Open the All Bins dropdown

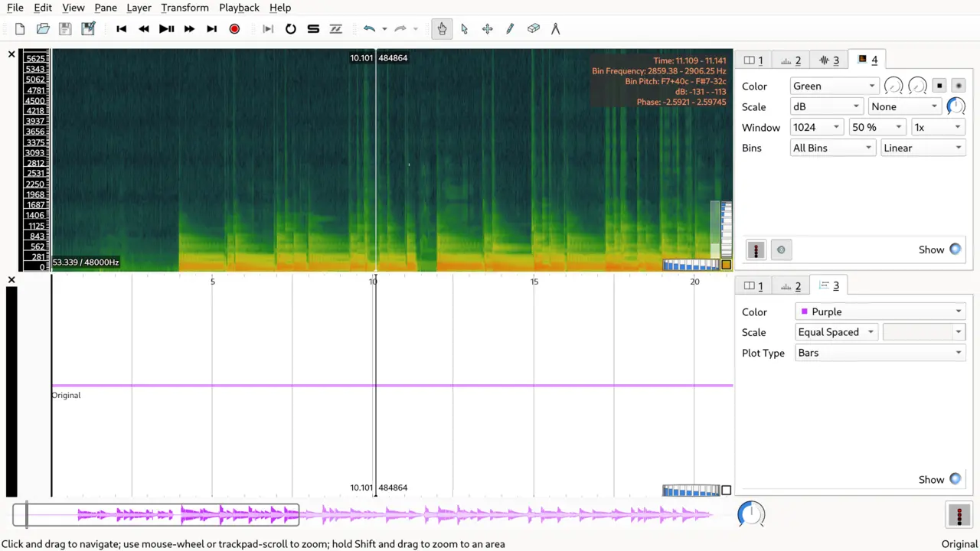pos(832,148)
